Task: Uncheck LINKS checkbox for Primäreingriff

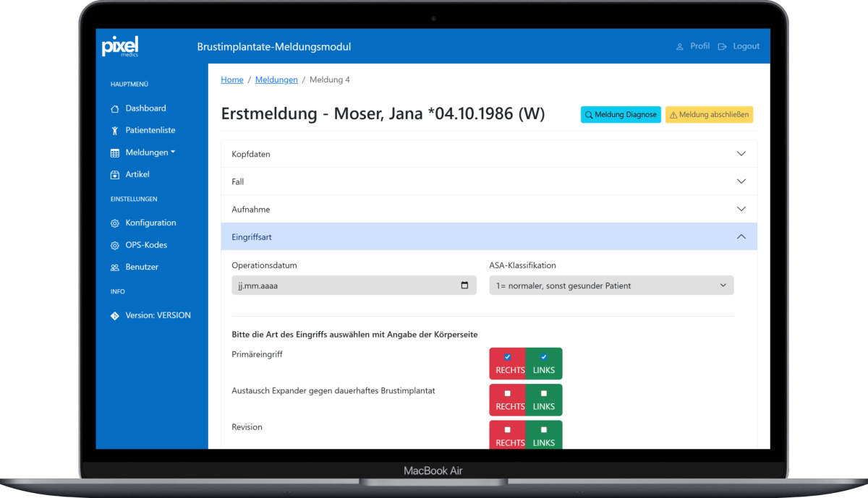Action: [x=543, y=357]
